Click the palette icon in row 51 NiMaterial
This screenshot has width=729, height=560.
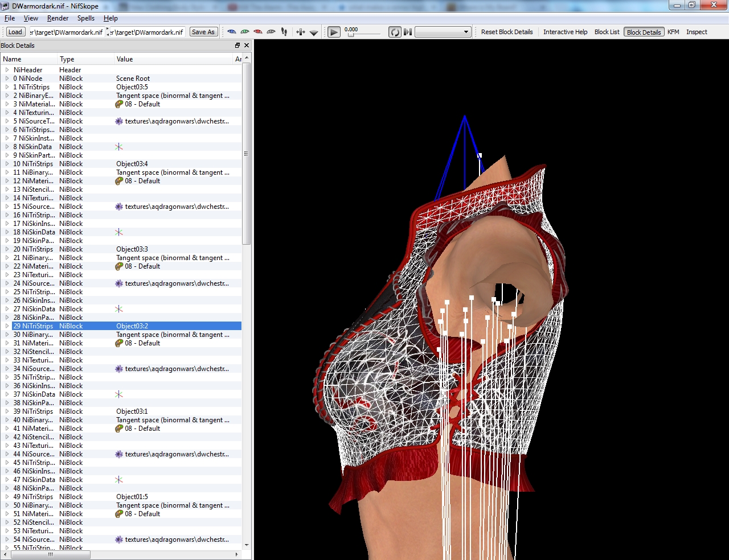click(x=119, y=514)
